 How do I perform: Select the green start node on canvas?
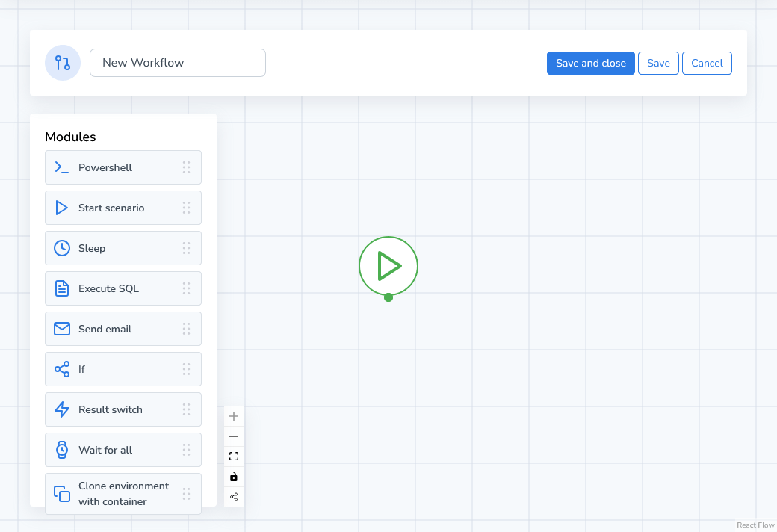pyautogui.click(x=388, y=266)
